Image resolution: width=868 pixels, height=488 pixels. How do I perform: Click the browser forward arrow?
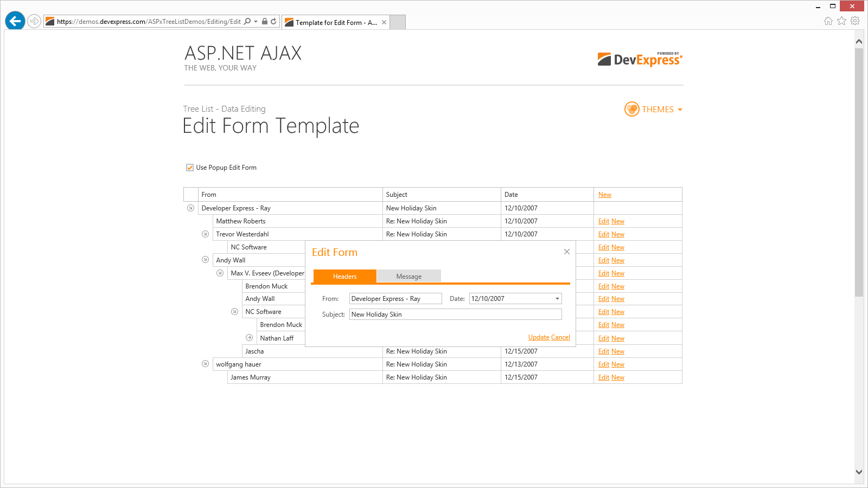[x=34, y=21]
